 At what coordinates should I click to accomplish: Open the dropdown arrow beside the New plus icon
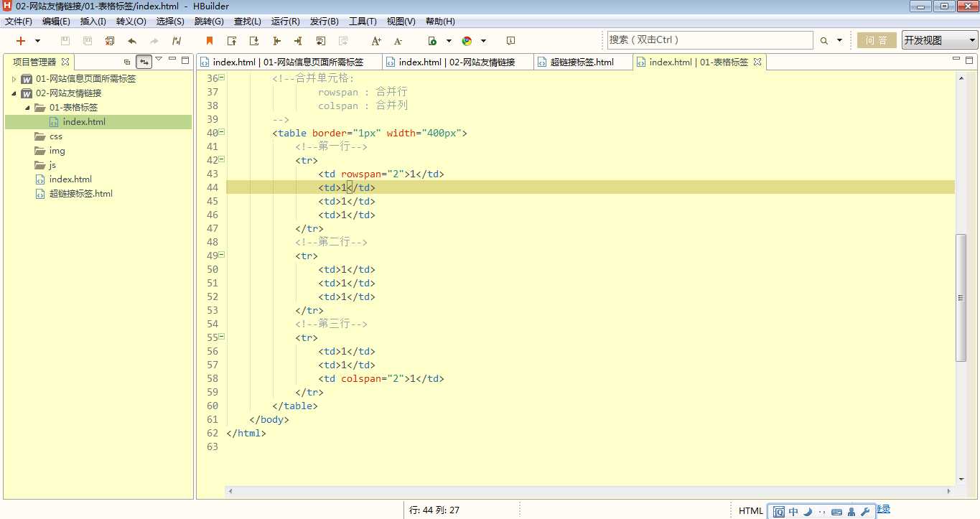(x=38, y=41)
